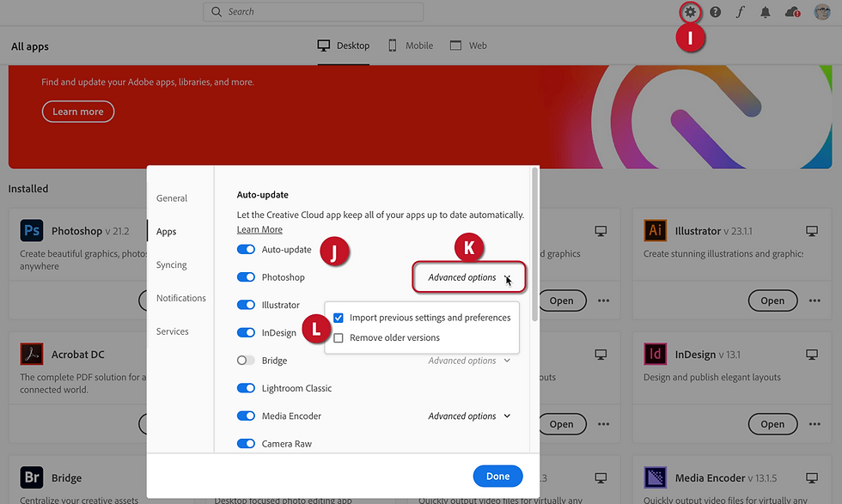Open the user profile avatar
The image size is (842, 504).
[x=822, y=12]
